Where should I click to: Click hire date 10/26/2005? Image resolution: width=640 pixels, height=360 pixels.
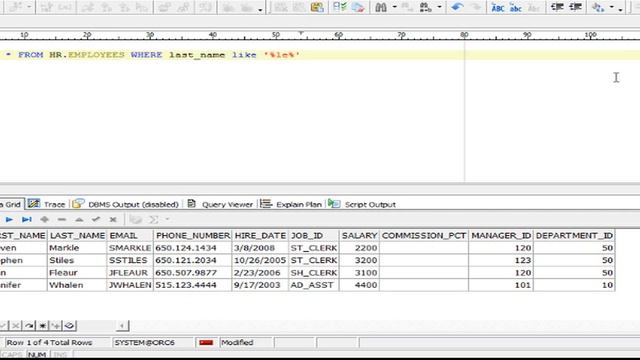(x=260, y=260)
